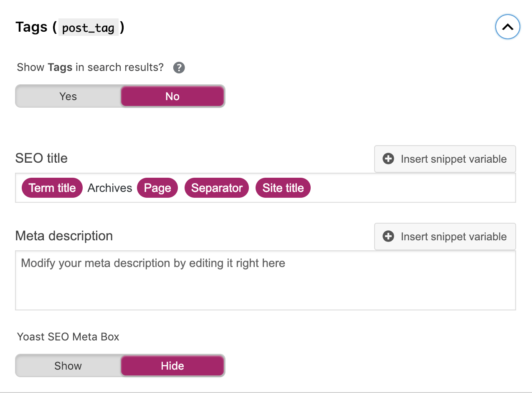The image size is (532, 393).
Task: Select the Separator variable tag
Action: click(217, 188)
